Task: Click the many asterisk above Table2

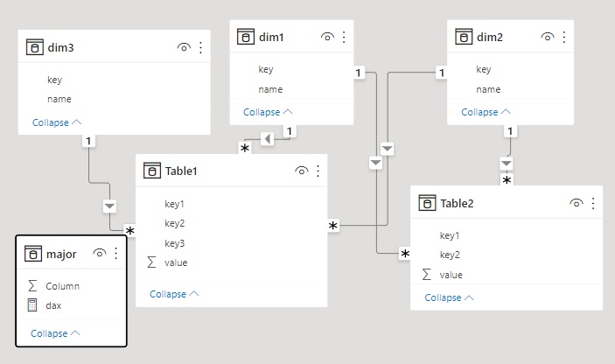Action: [507, 179]
